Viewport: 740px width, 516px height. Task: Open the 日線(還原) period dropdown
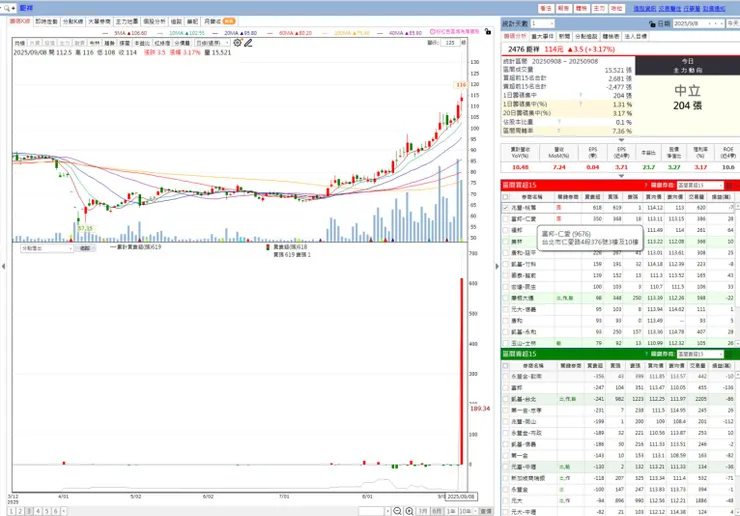click(x=212, y=43)
